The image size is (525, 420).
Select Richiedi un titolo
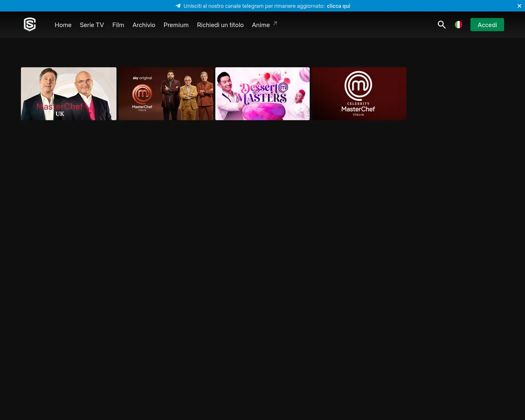[220, 25]
